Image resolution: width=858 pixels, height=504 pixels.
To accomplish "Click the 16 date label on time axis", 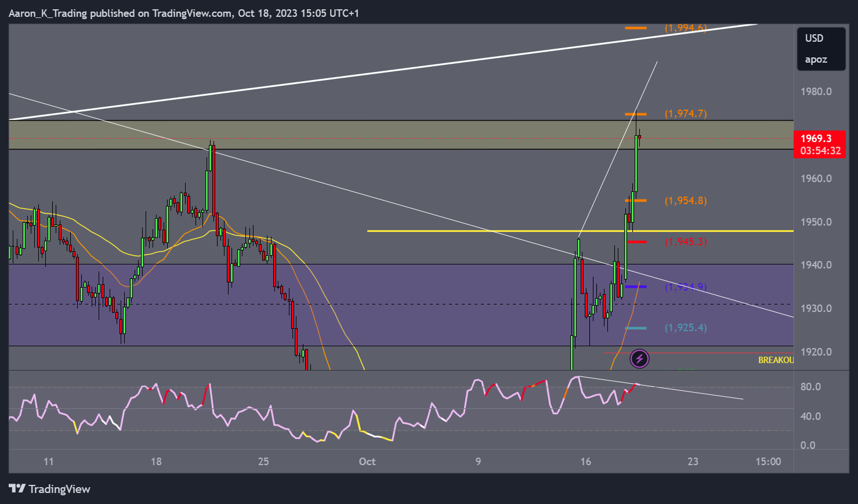I will [x=586, y=462].
